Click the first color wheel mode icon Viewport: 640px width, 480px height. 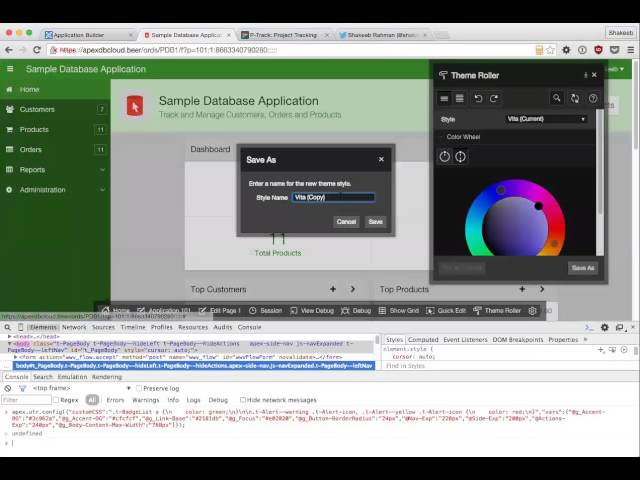444,156
